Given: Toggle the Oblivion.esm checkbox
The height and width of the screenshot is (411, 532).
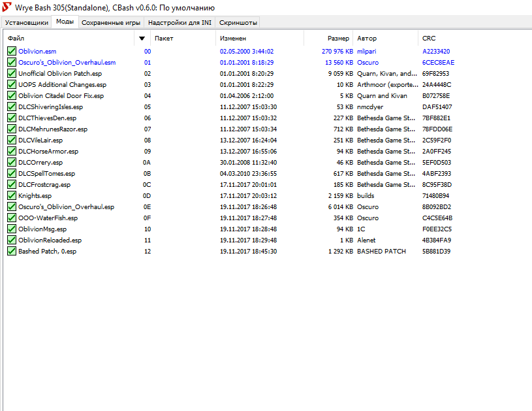Looking at the screenshot, I should point(12,51).
